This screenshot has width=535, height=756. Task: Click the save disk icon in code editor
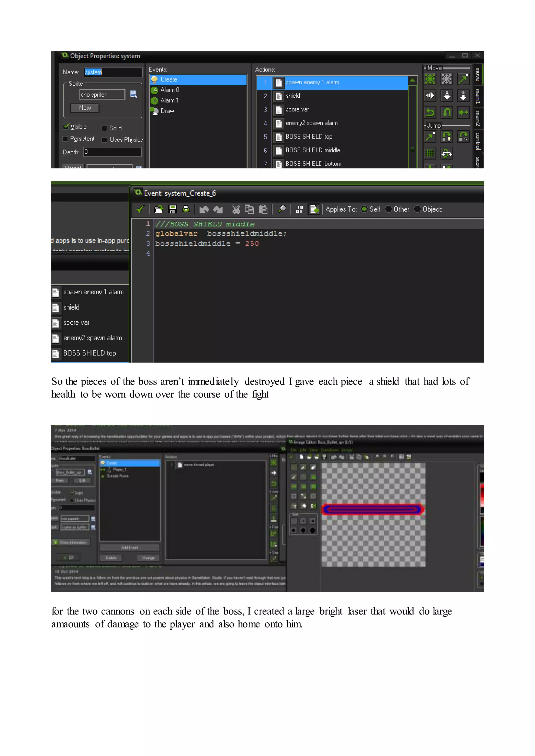click(x=172, y=209)
